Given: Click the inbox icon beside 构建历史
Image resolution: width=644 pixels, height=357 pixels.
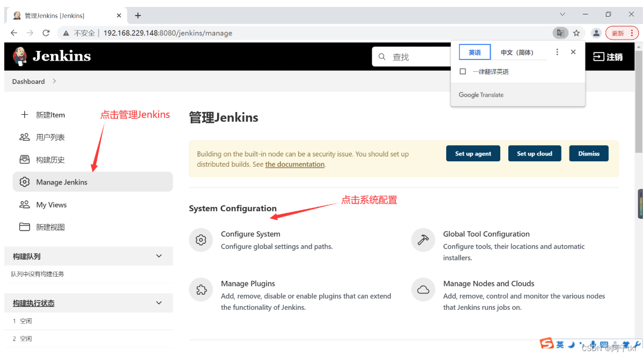Looking at the screenshot, I should pyautogui.click(x=24, y=160).
